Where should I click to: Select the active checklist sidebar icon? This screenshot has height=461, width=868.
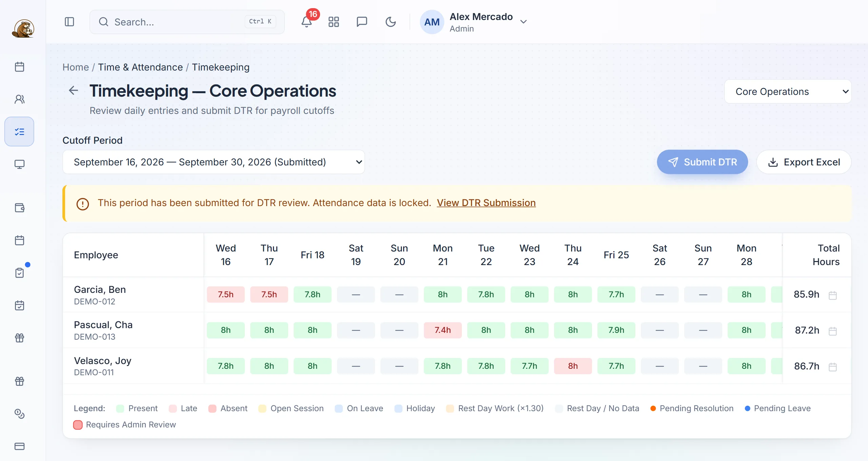pos(19,132)
